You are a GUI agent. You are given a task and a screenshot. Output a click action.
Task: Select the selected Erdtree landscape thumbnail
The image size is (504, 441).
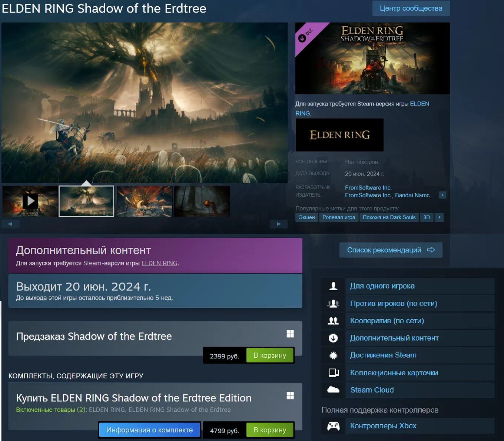point(86,201)
